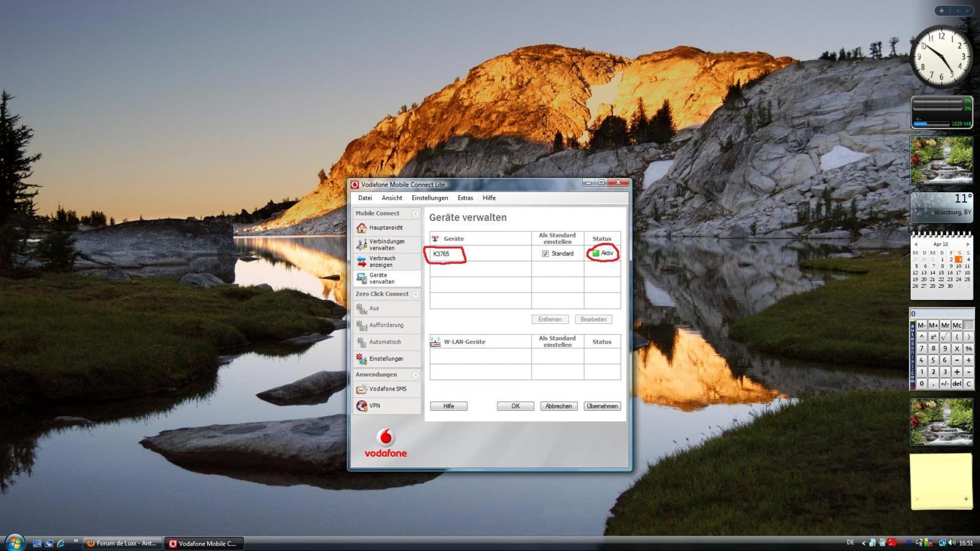This screenshot has width=980, height=551.
Task: Click the Abbrechen button
Action: click(x=559, y=406)
